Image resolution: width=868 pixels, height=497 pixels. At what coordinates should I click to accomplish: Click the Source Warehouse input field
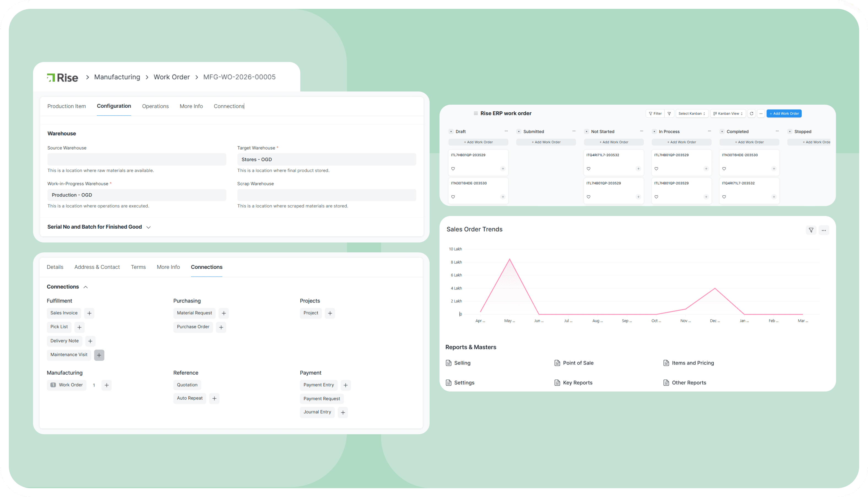[136, 159]
